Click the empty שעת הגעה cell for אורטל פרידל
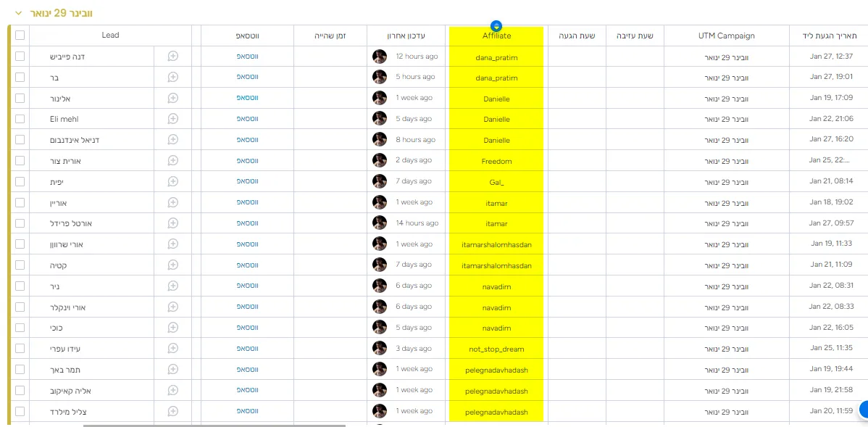The height and width of the screenshot is (427, 868). pyautogui.click(x=577, y=223)
